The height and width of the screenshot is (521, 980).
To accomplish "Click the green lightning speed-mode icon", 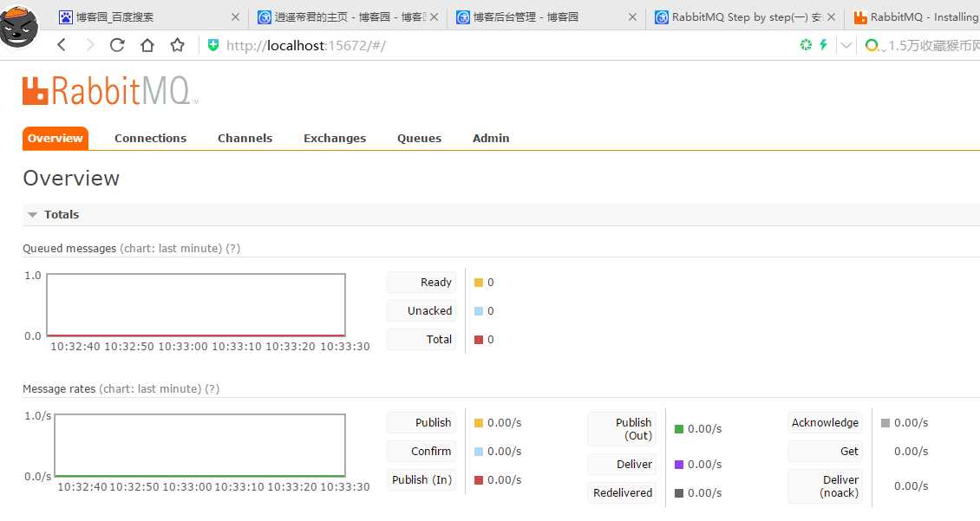I will pos(823,45).
